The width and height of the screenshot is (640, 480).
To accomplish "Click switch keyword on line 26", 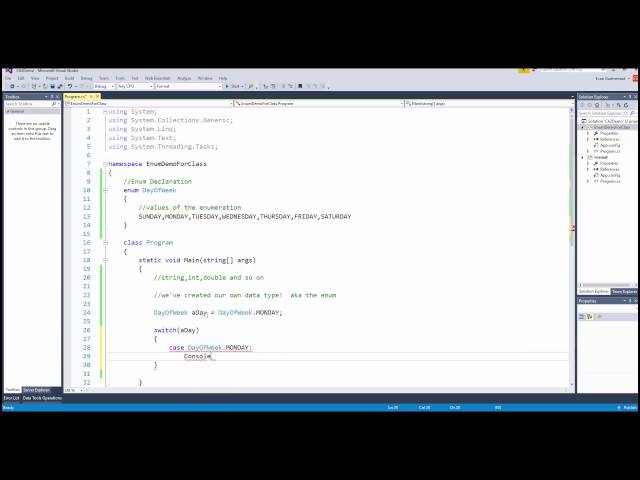I will point(165,330).
